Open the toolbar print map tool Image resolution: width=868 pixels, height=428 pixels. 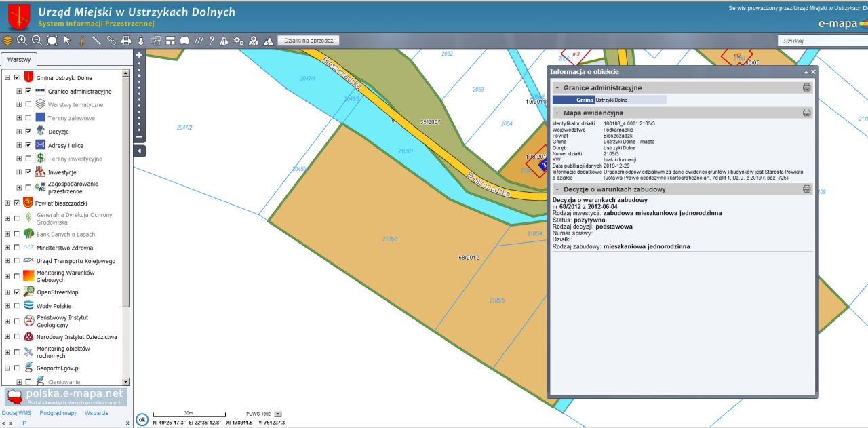125,41
